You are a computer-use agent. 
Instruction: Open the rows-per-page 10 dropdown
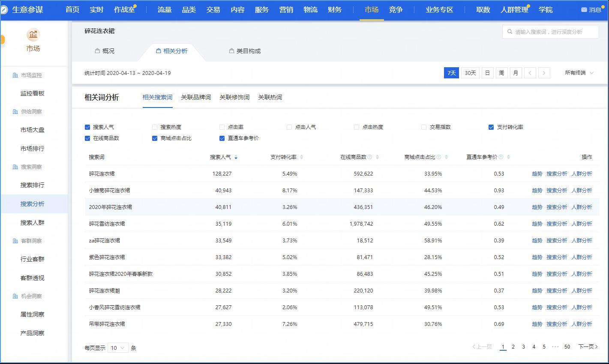tap(118, 348)
